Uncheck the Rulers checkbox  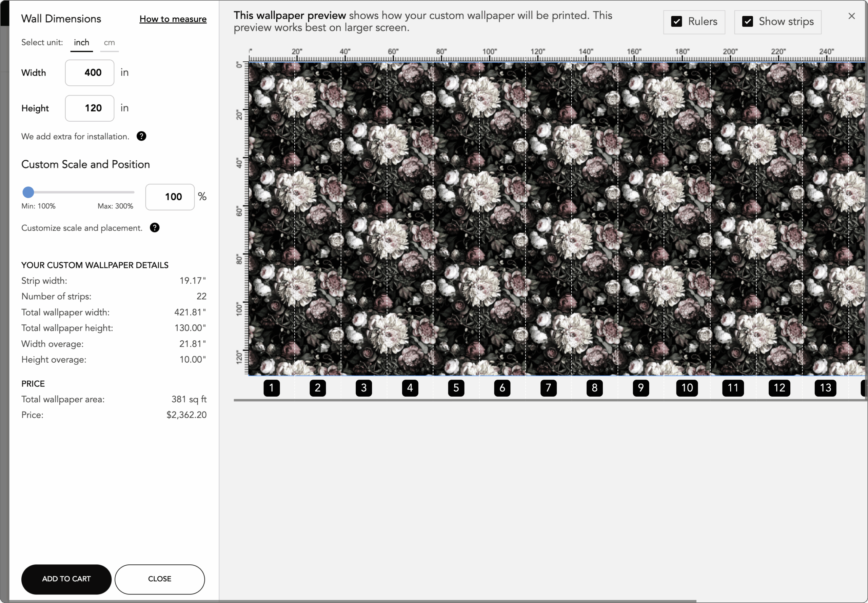tap(676, 22)
